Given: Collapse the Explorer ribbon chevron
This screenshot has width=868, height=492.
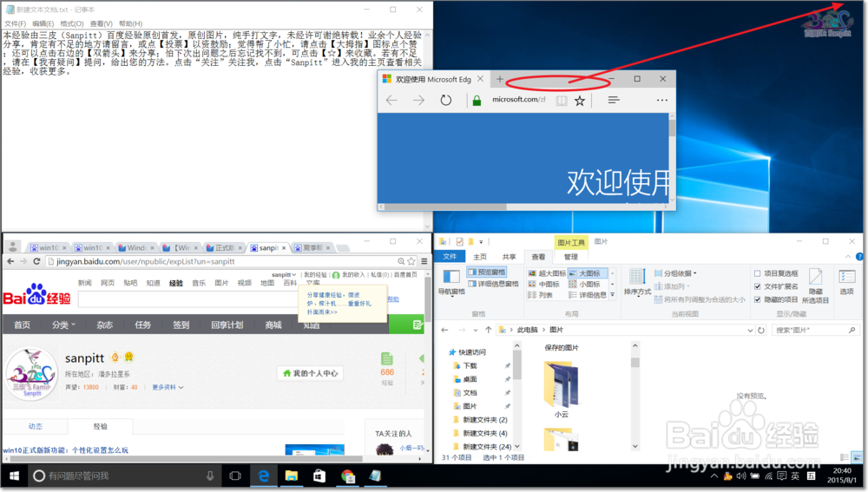Looking at the screenshot, I should pyautogui.click(x=848, y=257).
